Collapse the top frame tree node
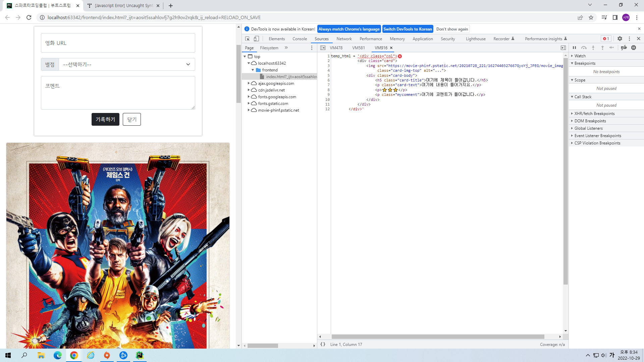Screen dimensions: 644x362 [245, 57]
